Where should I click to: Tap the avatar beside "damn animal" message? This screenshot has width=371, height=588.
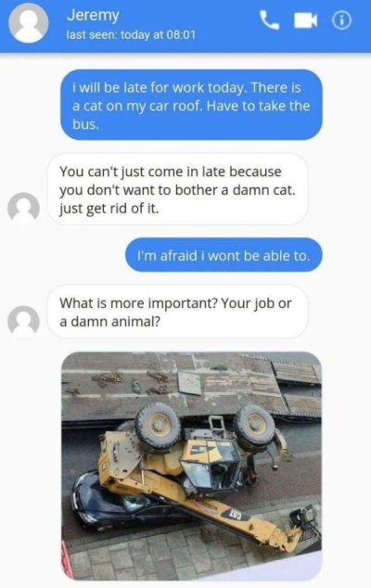[x=23, y=322]
